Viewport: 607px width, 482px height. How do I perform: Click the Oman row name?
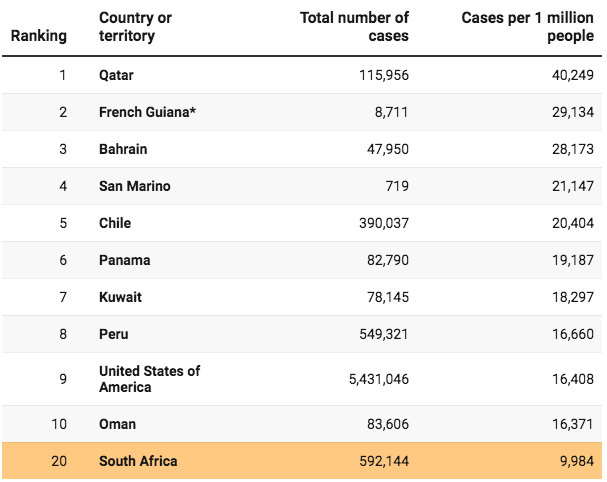(116, 424)
